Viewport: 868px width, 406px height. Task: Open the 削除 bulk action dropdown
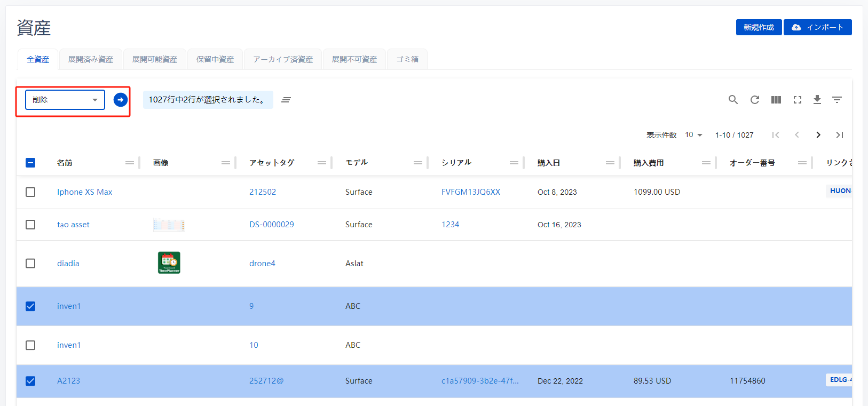pyautogui.click(x=65, y=100)
